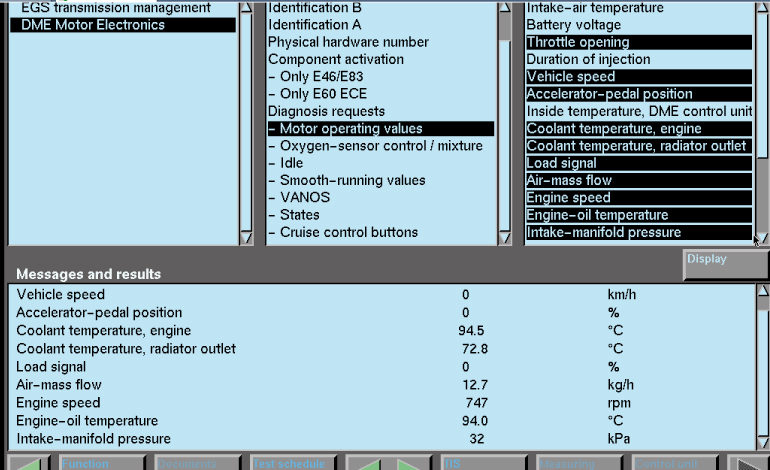Deselect Air-mass flow in value list
The image size is (770, 470).
[x=639, y=180]
